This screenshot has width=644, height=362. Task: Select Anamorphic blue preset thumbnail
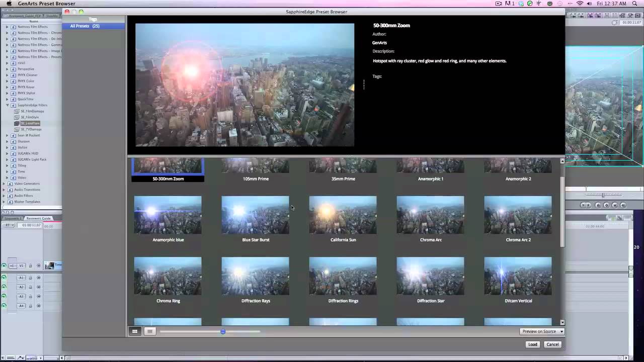coord(168,215)
